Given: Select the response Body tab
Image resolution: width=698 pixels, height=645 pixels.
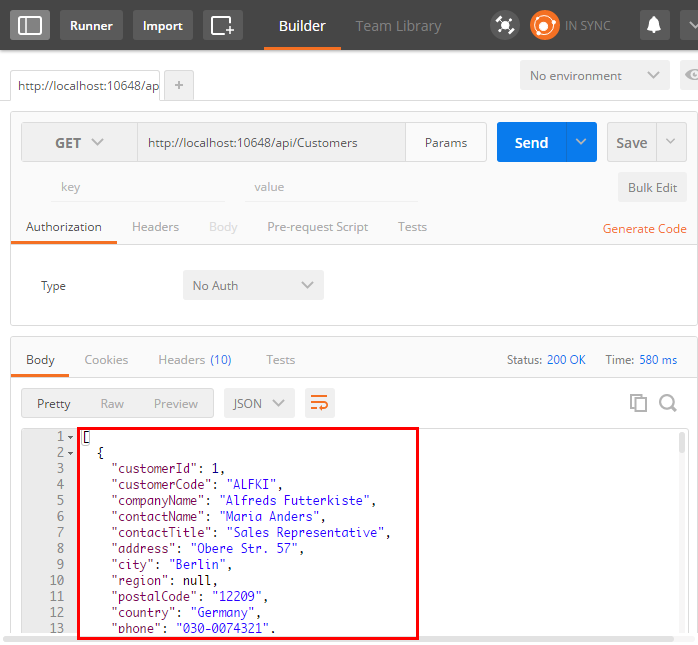Looking at the screenshot, I should point(40,360).
